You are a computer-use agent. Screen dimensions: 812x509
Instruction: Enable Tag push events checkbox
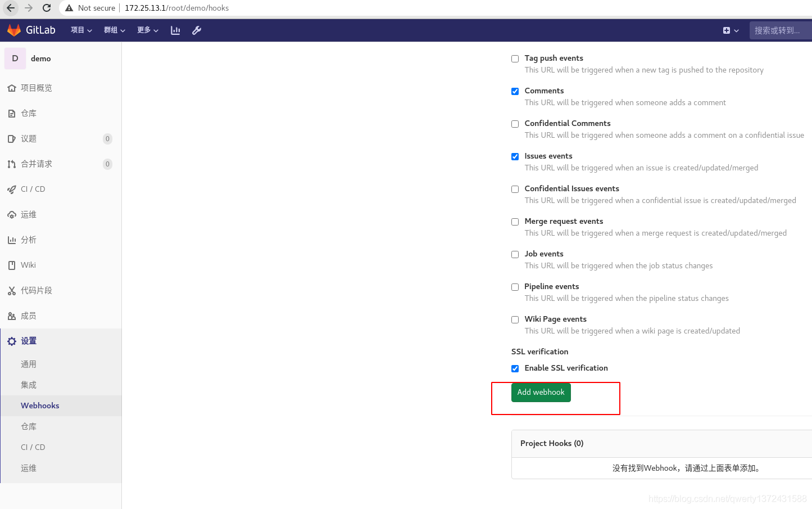pyautogui.click(x=515, y=58)
